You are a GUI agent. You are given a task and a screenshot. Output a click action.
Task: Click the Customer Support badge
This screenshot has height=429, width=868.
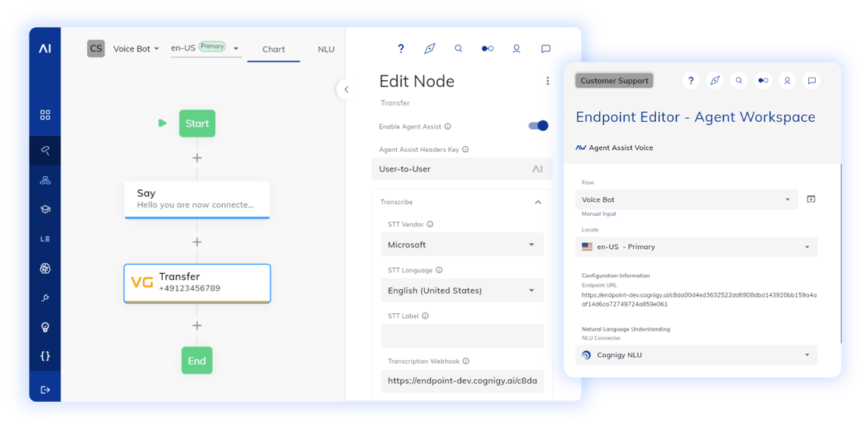coord(614,81)
